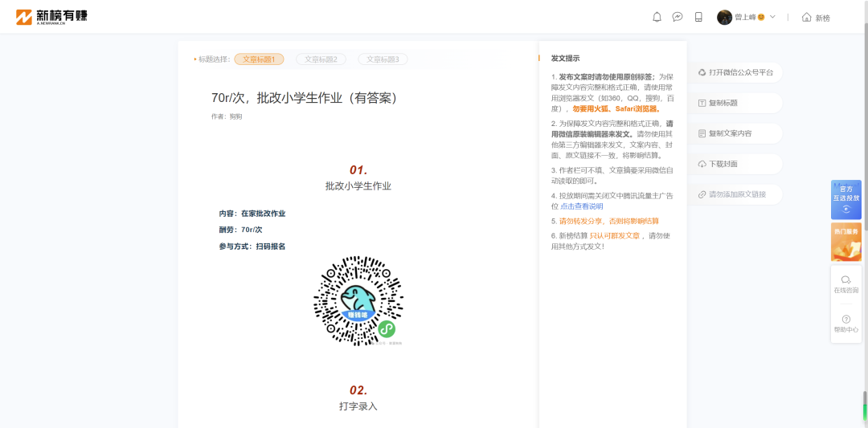The height and width of the screenshot is (428, 868).
Task: Click the 批改小学生作业 heading
Action: (358, 186)
